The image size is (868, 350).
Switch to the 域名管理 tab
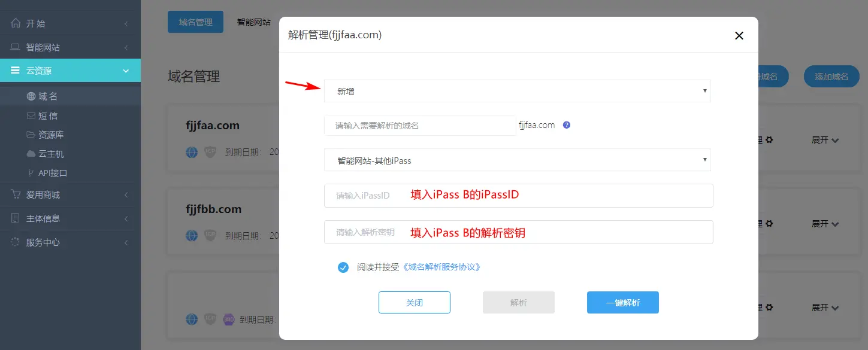point(195,22)
